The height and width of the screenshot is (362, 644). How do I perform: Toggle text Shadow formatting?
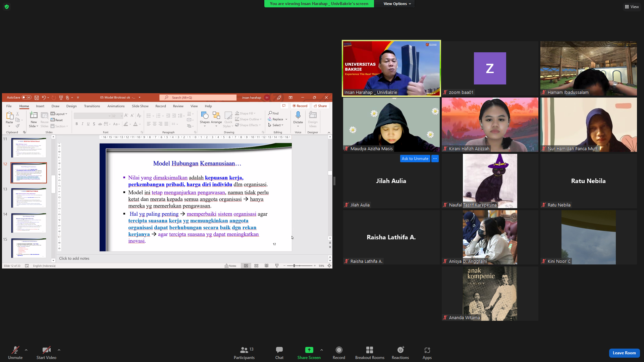click(94, 124)
